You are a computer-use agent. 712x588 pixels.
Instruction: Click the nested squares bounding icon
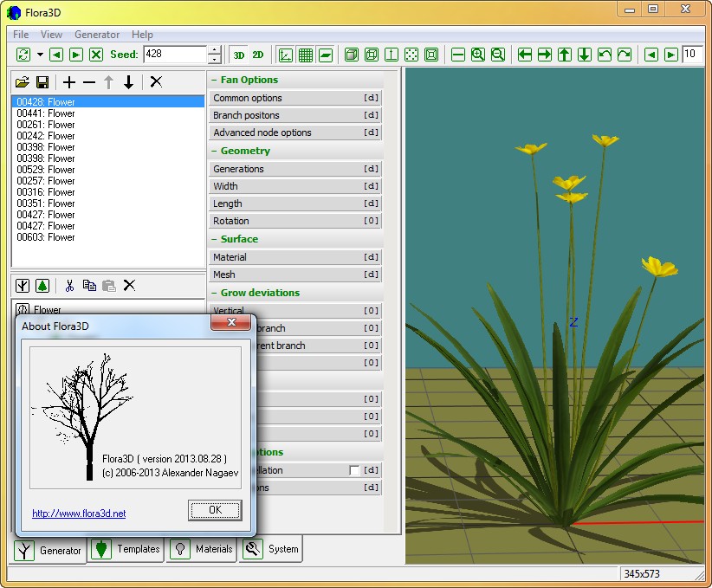point(431,55)
